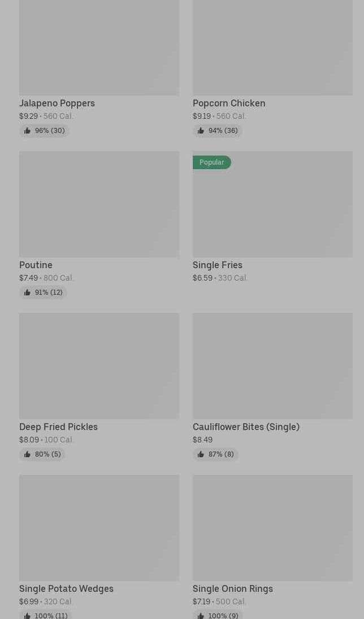Click thumbs-up icon under Single Onion Rings
Image resolution: width=364 pixels, height=619 pixels.
tap(201, 616)
